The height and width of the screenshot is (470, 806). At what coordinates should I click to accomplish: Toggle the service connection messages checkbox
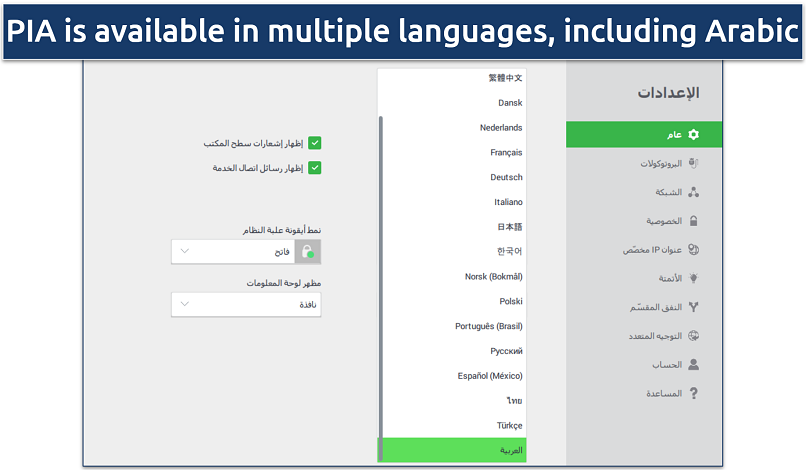(314, 168)
